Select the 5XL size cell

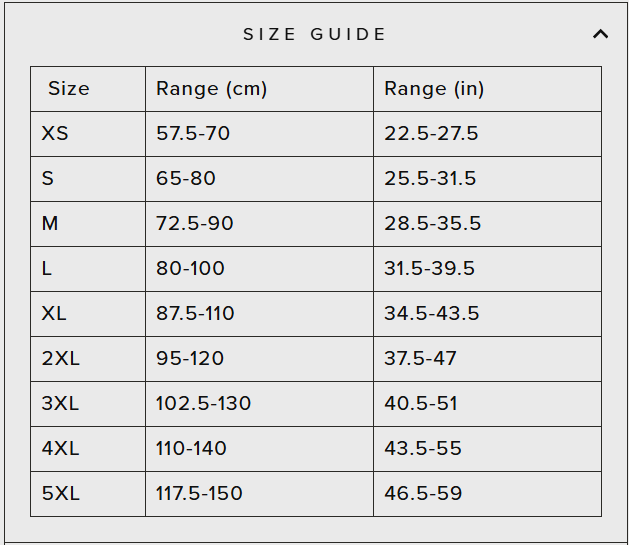click(60, 494)
